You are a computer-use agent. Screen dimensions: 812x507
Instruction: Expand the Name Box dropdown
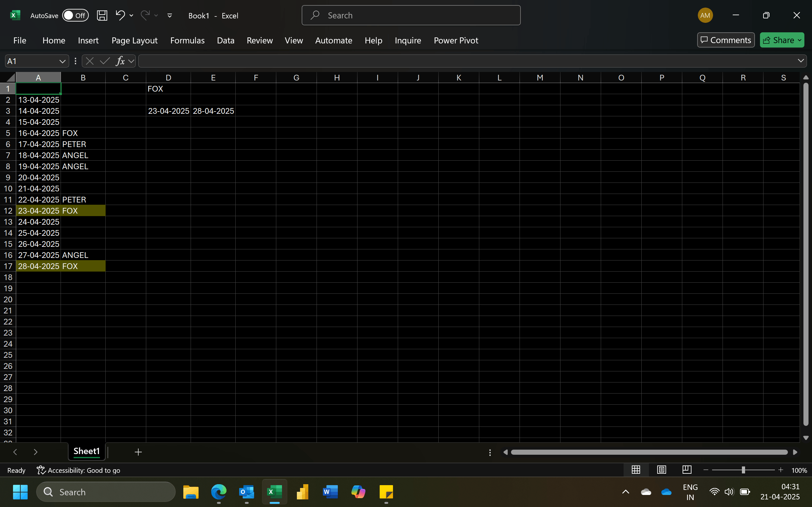coord(62,61)
